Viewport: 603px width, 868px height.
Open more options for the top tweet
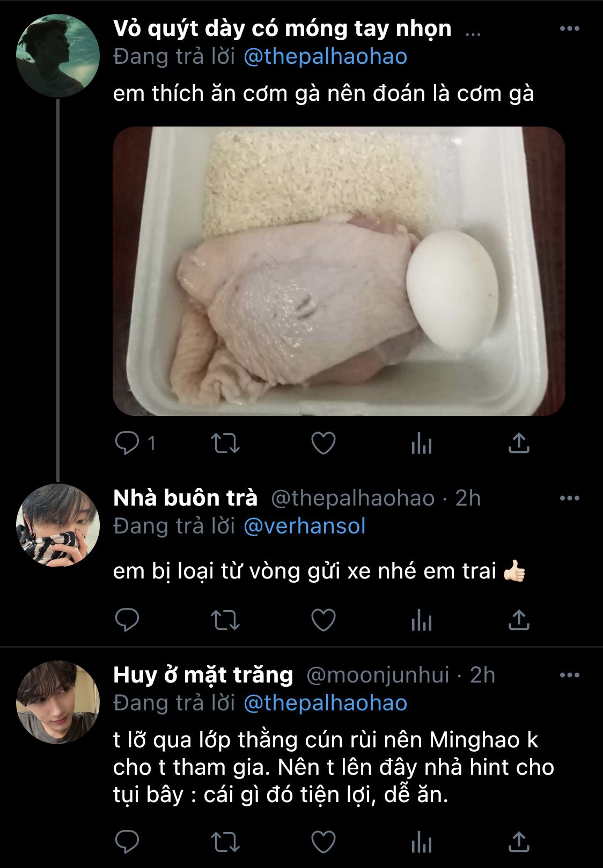coord(569,29)
